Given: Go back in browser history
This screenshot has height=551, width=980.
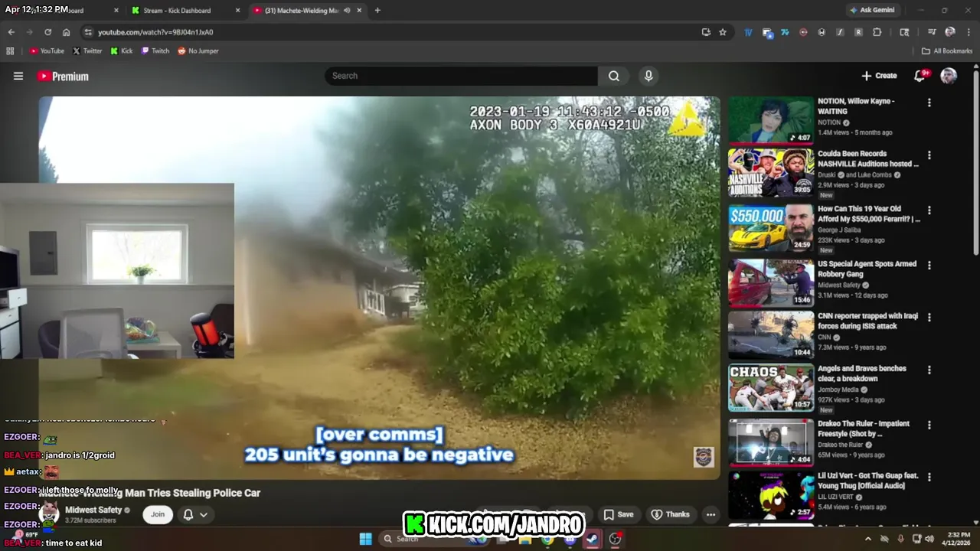Looking at the screenshot, I should click(x=11, y=32).
